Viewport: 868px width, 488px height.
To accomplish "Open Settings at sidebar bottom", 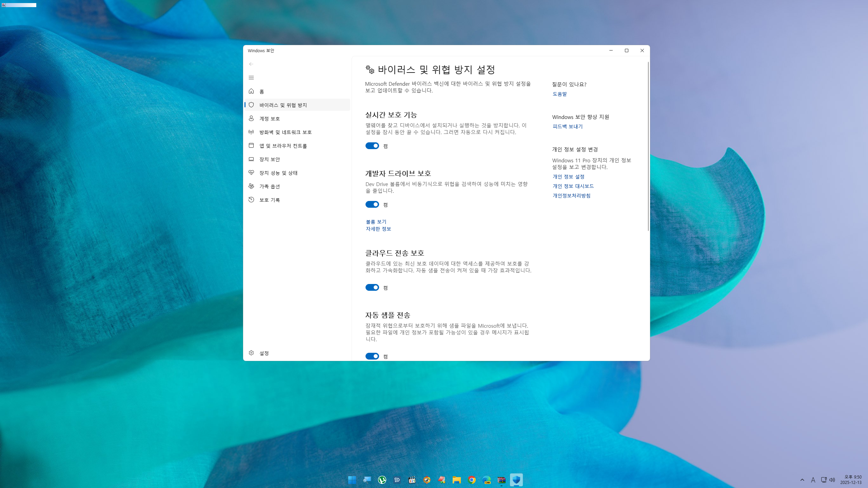I will pyautogui.click(x=264, y=353).
